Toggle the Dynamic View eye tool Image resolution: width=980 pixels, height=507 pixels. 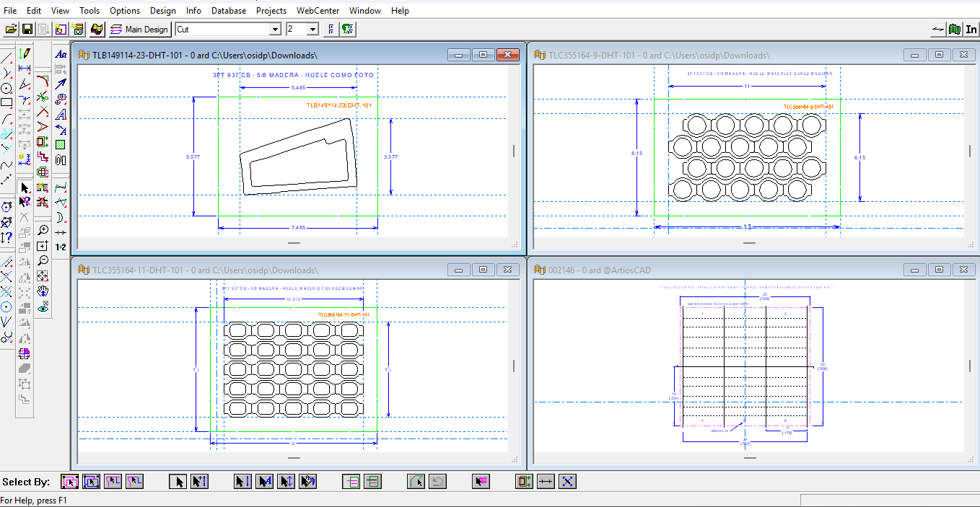(43, 308)
